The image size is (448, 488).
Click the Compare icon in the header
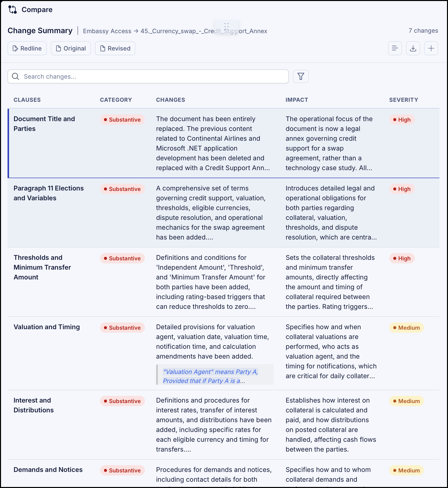click(13, 10)
